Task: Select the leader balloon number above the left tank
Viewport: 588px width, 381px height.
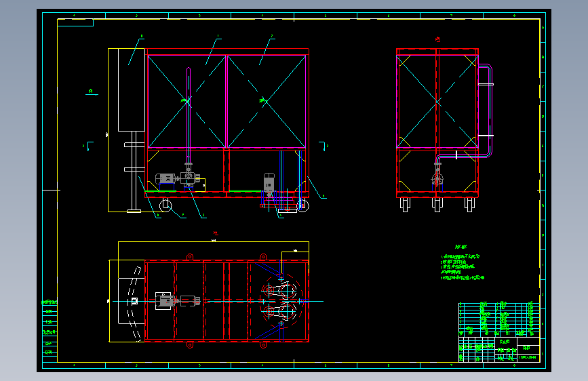Action: [x=218, y=37]
